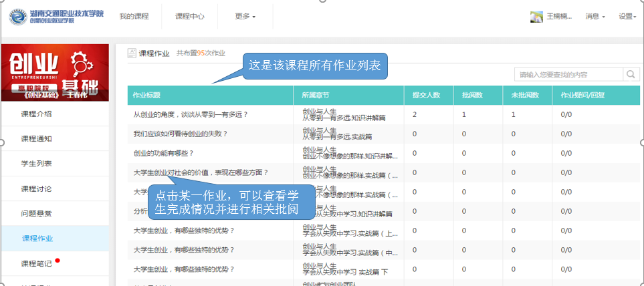Click the user avatar picture

click(x=536, y=17)
